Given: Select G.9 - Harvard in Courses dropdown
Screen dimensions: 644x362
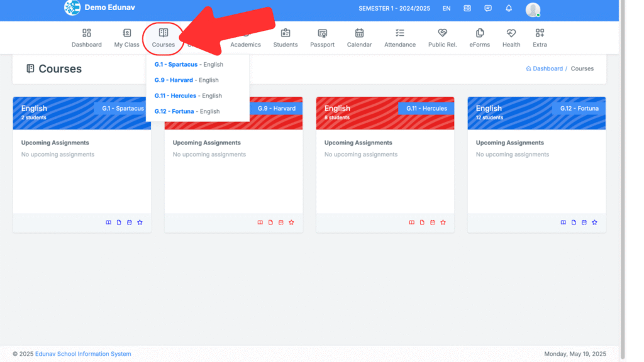Looking at the screenshot, I should (174, 80).
